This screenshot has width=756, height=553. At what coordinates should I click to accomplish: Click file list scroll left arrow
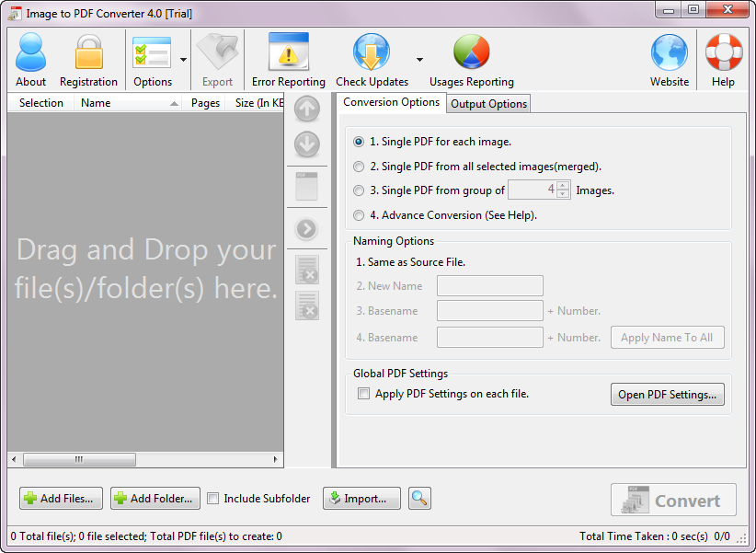[x=14, y=459]
